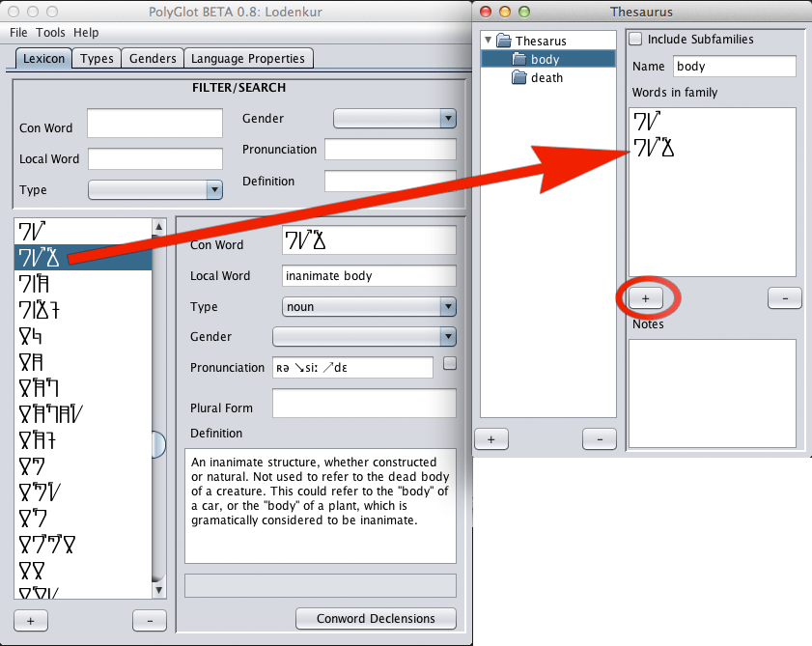
Task: Switch to the Genders tab
Action: click(x=153, y=59)
